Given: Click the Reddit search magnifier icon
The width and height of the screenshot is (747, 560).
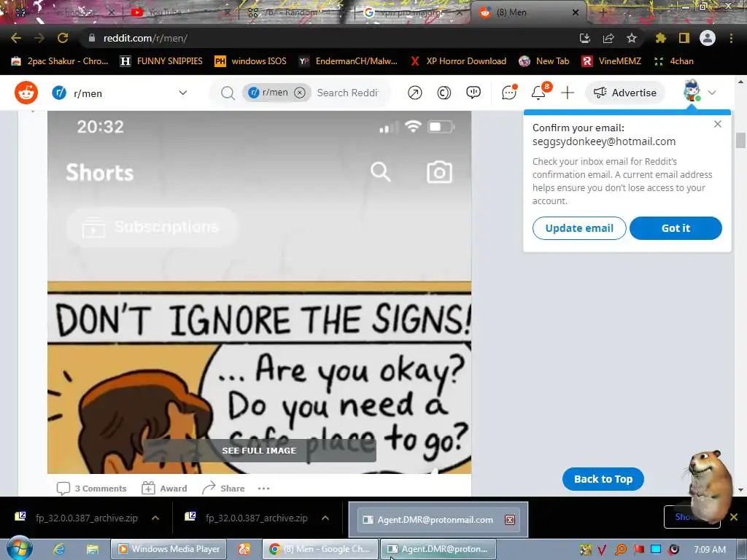Looking at the screenshot, I should 228,93.
